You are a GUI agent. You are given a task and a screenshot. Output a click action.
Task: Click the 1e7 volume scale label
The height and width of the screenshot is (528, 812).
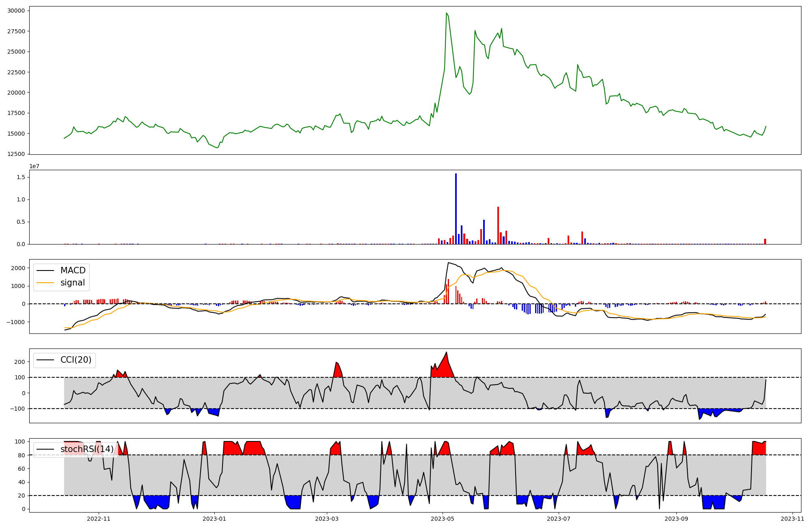coord(34,166)
